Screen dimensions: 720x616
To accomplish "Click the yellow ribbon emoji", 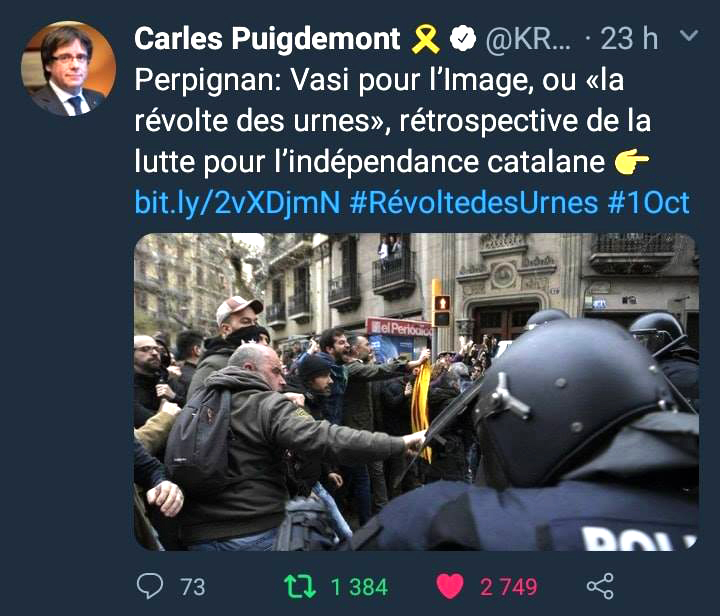I will 425,39.
